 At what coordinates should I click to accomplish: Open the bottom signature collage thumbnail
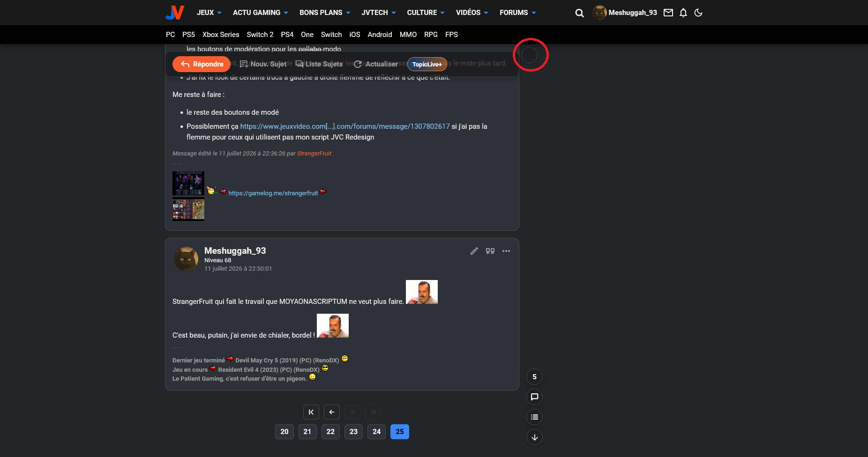188,209
